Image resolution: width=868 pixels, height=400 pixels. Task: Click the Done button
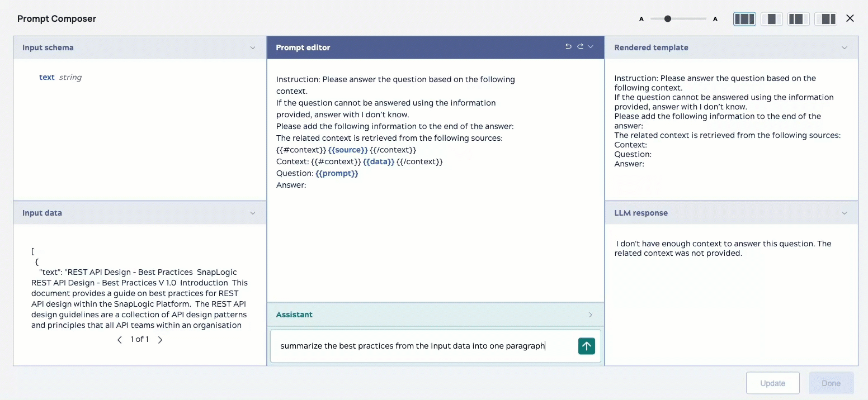831,383
